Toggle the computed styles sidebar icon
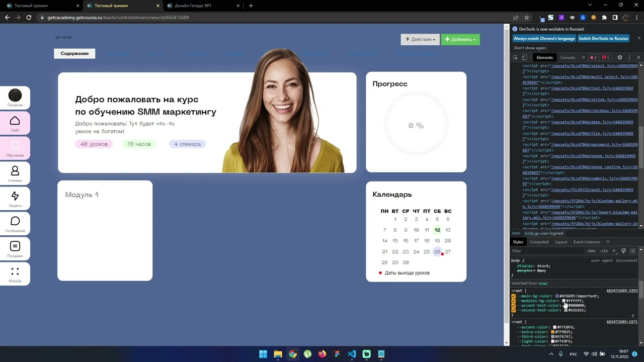644x362 pixels. pos(633,251)
